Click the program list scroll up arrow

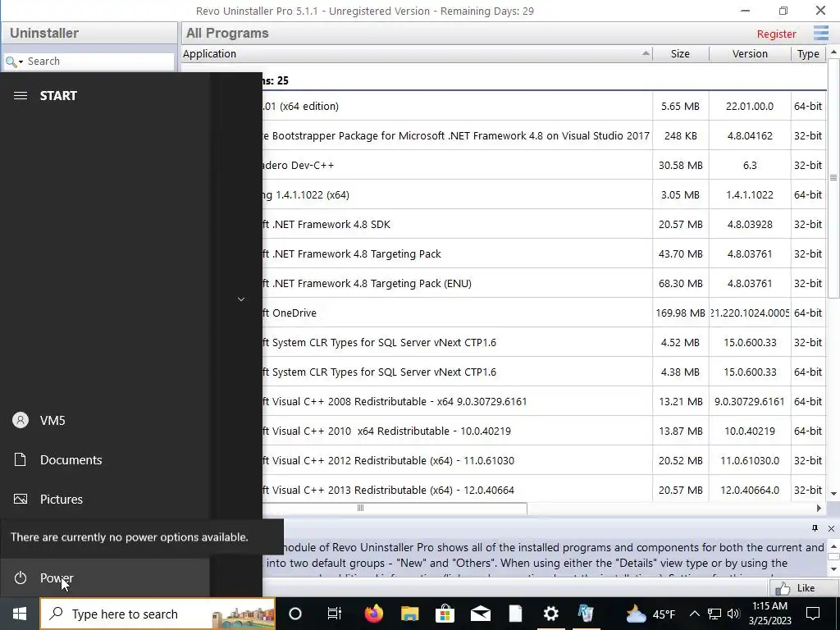[833, 52]
